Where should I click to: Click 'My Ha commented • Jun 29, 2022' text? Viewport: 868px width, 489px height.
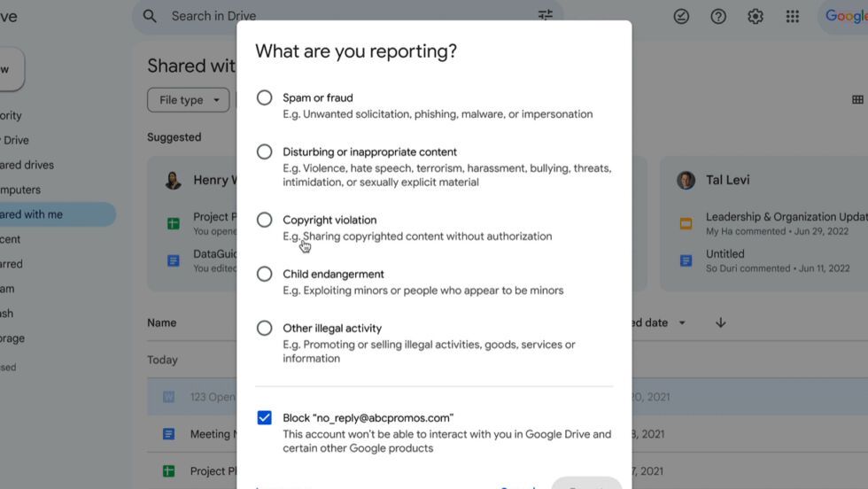[x=777, y=231]
